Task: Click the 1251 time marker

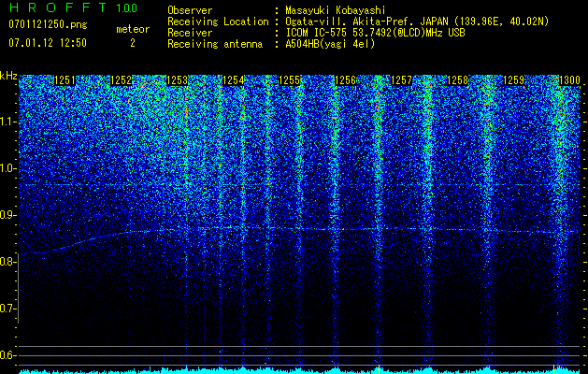Action: point(65,80)
